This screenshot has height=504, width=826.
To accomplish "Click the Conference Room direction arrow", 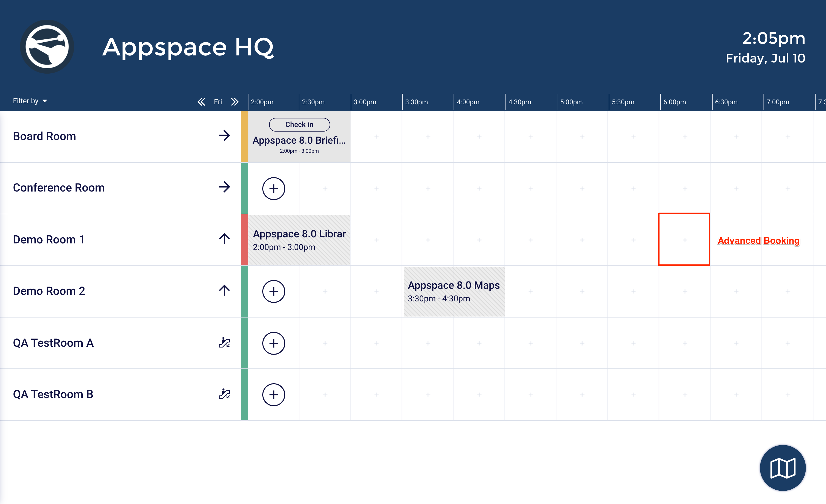I will point(224,187).
